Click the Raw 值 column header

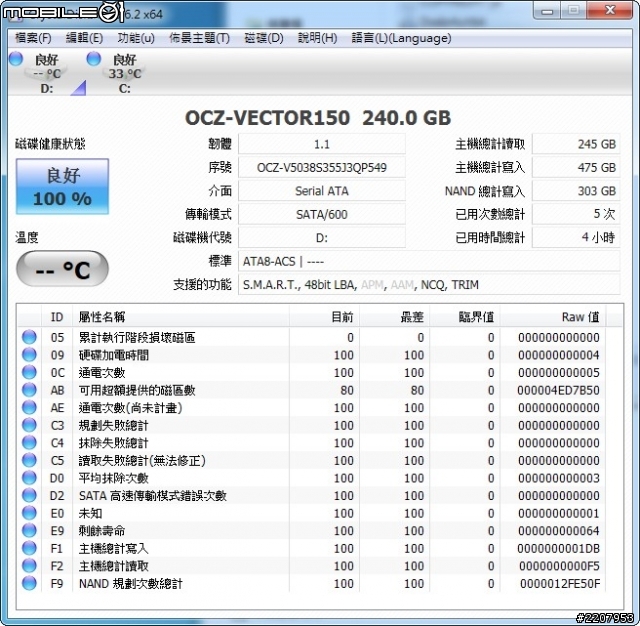click(x=553, y=317)
